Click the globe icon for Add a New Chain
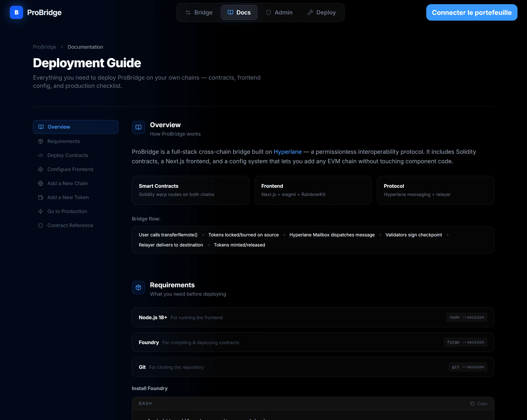 click(x=41, y=183)
